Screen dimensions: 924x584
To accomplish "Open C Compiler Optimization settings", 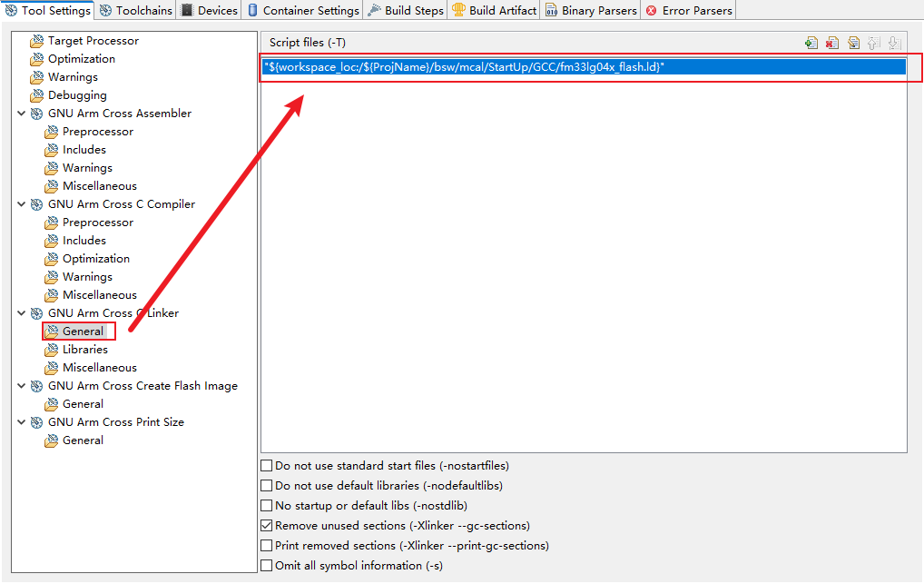I will [x=96, y=259].
